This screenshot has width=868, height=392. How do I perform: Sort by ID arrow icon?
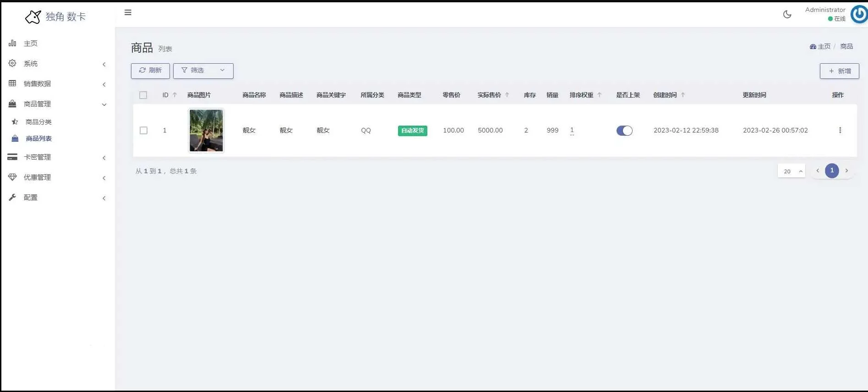tap(175, 95)
